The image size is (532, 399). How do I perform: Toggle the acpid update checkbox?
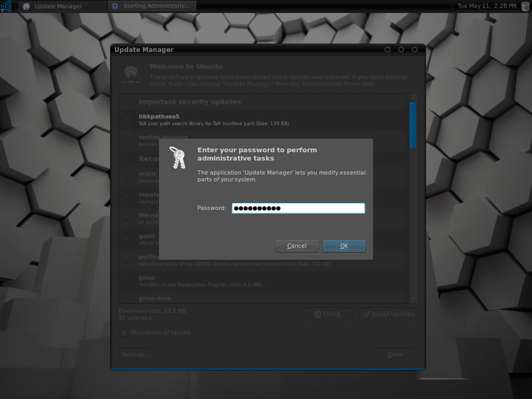coord(127,177)
